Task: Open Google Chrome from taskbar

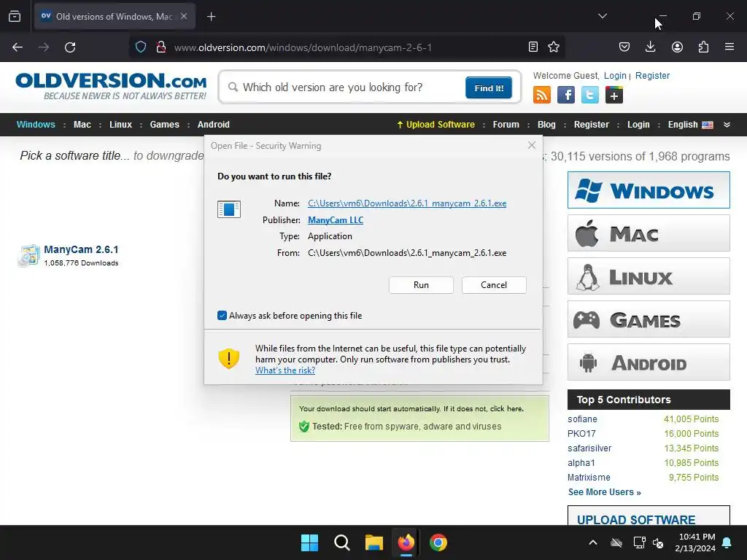Action: 438,542
